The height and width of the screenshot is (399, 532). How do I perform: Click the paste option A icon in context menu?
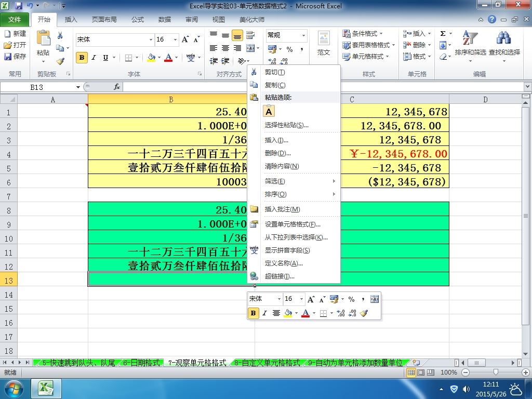pyautogui.click(x=269, y=111)
